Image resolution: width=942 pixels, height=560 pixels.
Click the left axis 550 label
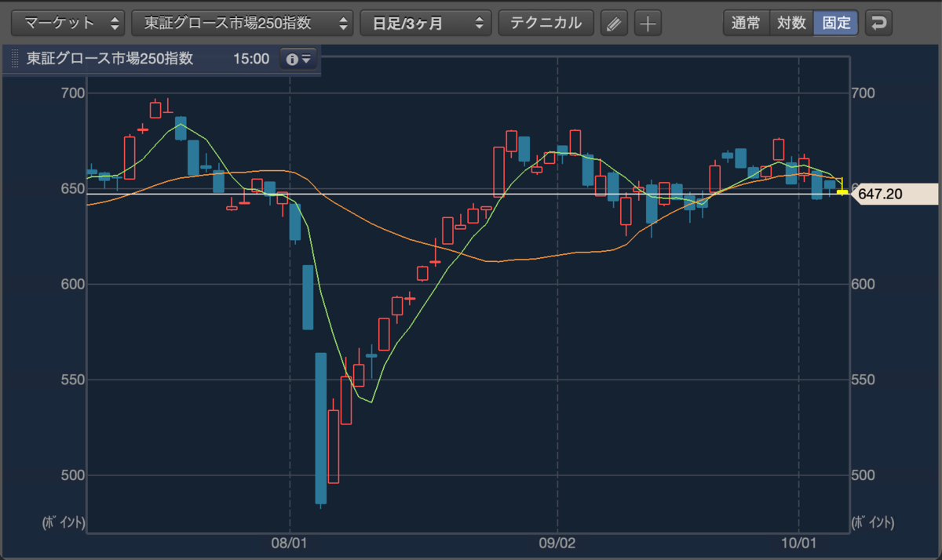click(x=72, y=380)
